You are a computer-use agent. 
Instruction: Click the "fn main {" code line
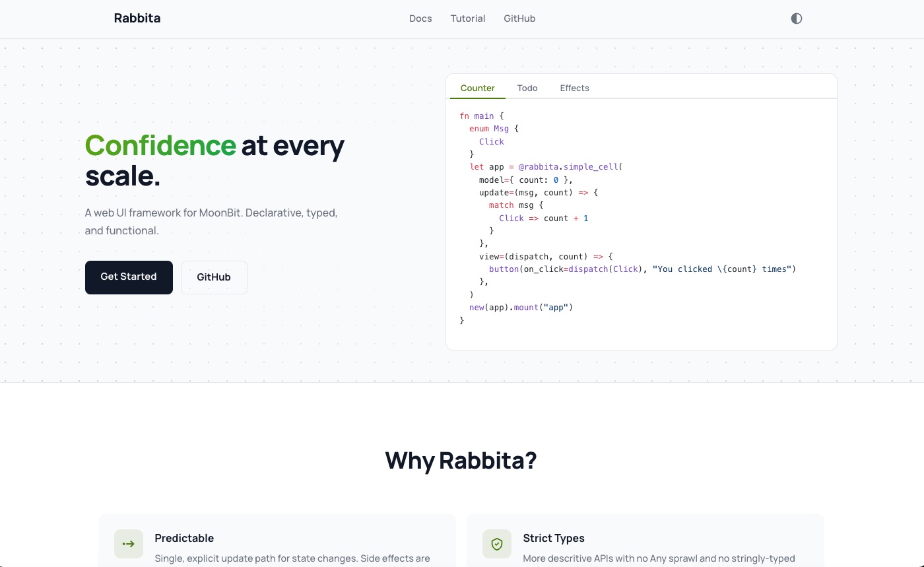[x=482, y=116]
